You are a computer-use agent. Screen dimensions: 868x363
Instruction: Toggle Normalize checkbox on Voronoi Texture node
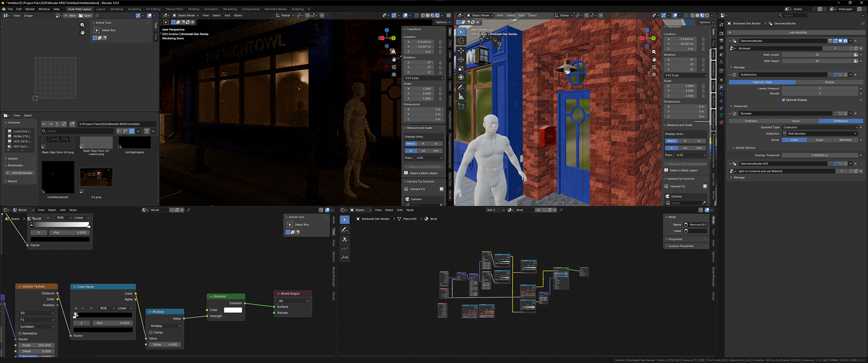[20, 333]
